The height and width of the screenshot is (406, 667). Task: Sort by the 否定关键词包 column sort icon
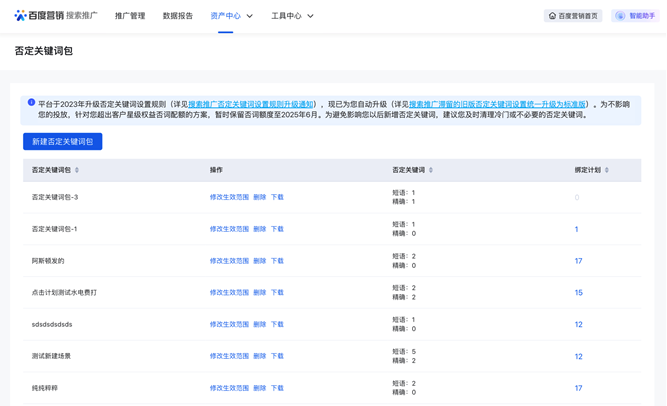point(77,170)
